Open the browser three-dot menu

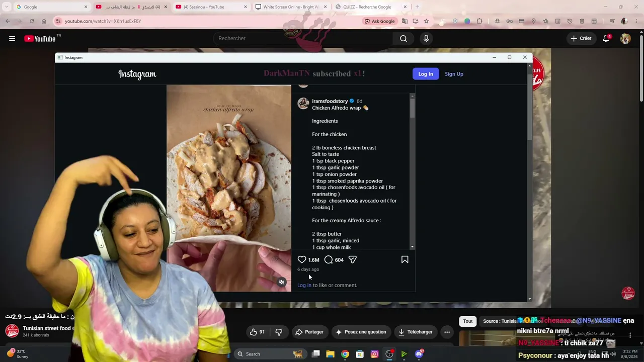point(637,21)
